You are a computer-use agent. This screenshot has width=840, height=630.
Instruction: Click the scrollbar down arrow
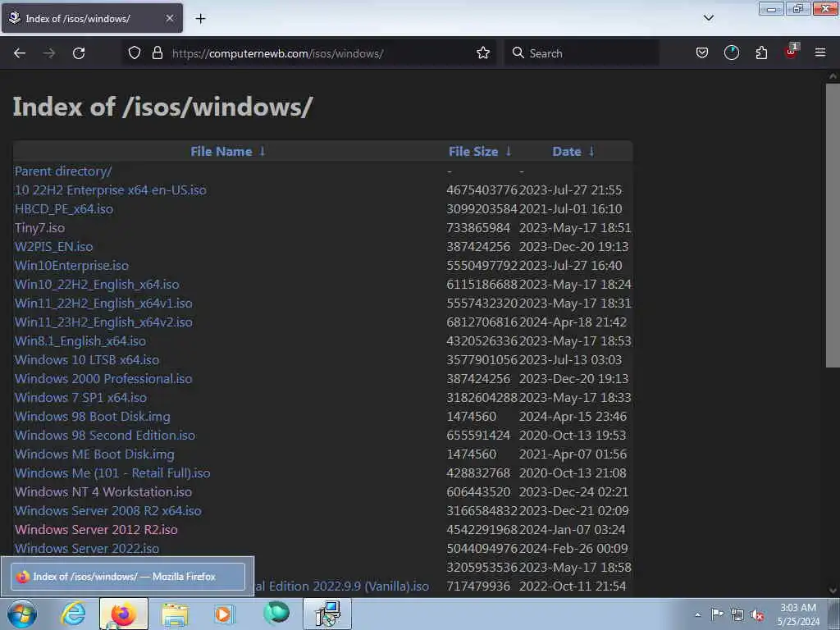833,591
